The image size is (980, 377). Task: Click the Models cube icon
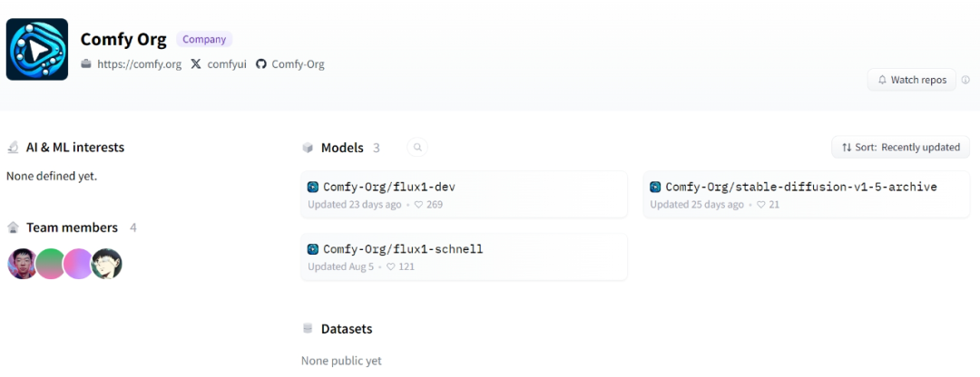pyautogui.click(x=308, y=148)
